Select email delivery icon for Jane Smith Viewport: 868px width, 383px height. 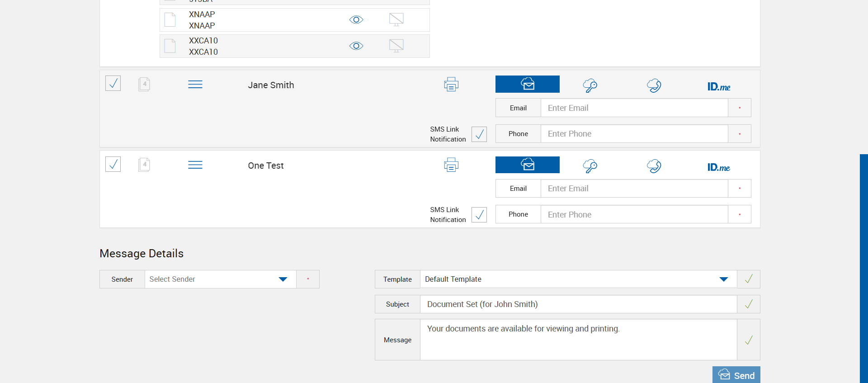click(x=527, y=84)
